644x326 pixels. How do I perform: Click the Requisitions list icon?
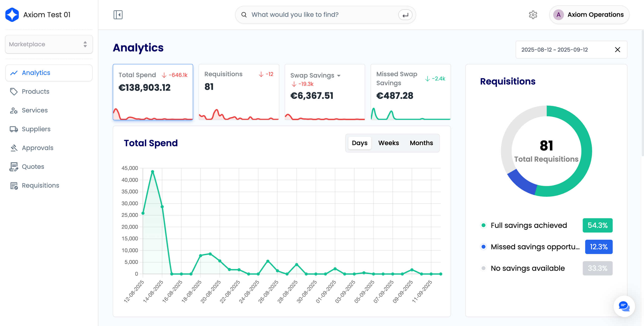tap(14, 186)
